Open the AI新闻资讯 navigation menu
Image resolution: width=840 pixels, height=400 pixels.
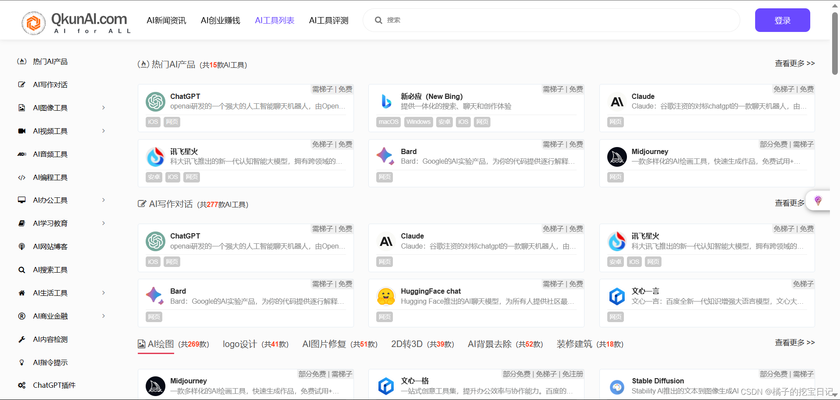(x=166, y=20)
